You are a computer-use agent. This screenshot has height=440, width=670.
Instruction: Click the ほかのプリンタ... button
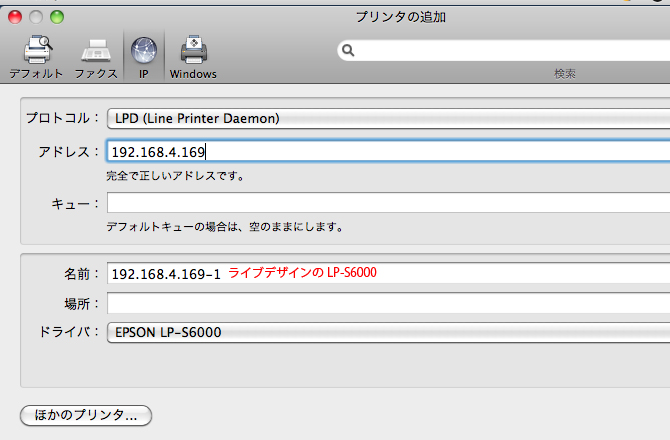point(86,415)
